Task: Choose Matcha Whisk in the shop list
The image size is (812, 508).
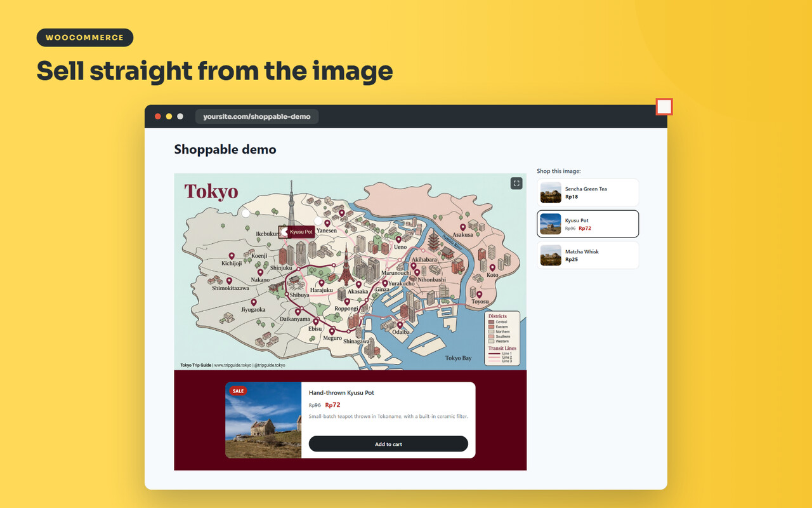Action: [587, 255]
